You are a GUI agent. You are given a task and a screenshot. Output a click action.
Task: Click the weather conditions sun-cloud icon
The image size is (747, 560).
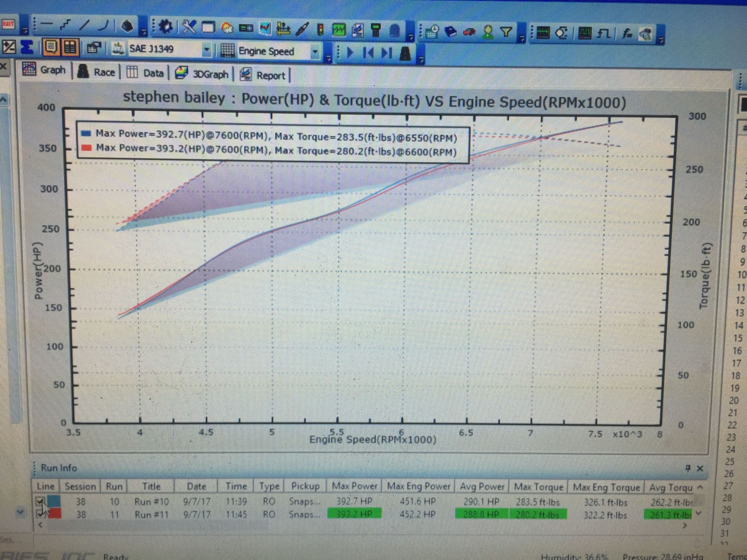coord(227,28)
